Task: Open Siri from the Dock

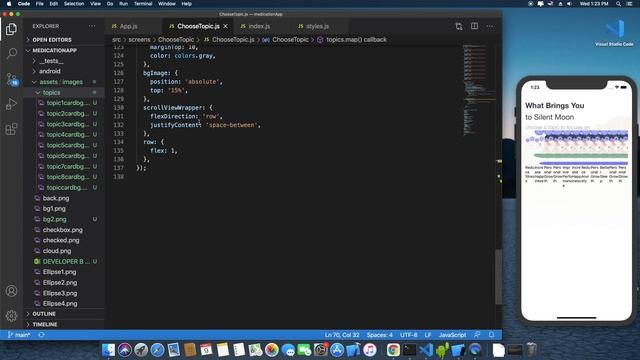Action: point(125,350)
